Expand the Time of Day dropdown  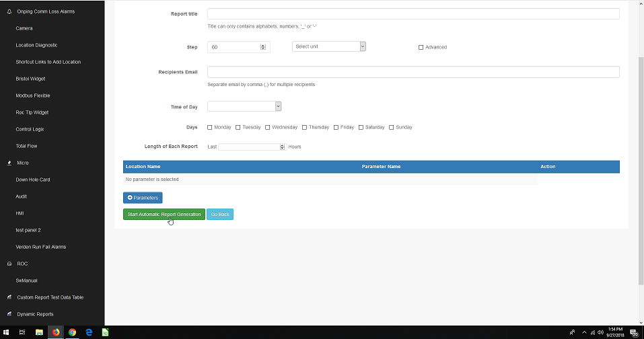[x=244, y=106]
